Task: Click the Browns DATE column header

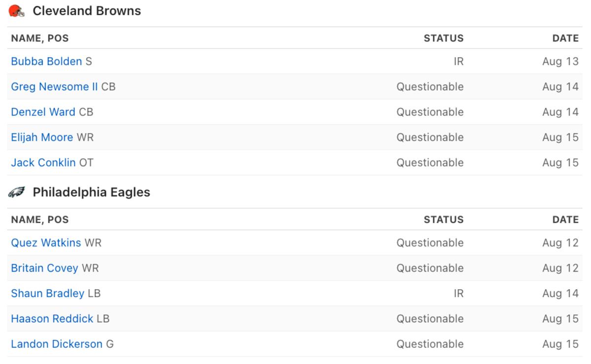Action: 565,38
